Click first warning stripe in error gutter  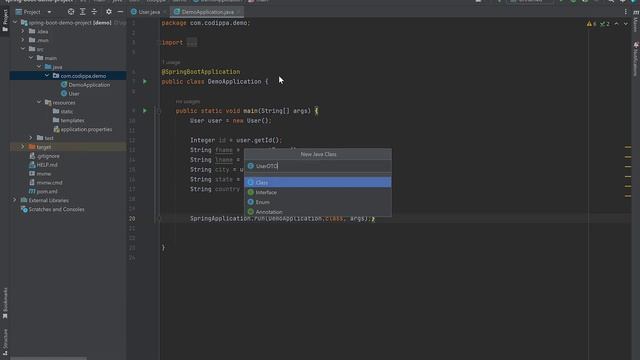click(628, 147)
